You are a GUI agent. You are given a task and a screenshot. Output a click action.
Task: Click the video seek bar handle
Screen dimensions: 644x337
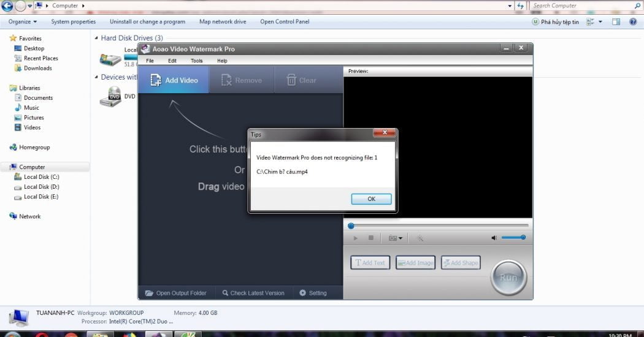(x=351, y=225)
